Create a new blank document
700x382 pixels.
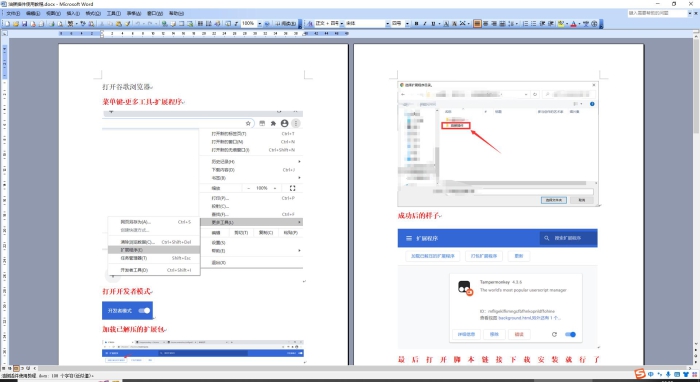pyautogui.click(x=8, y=23)
